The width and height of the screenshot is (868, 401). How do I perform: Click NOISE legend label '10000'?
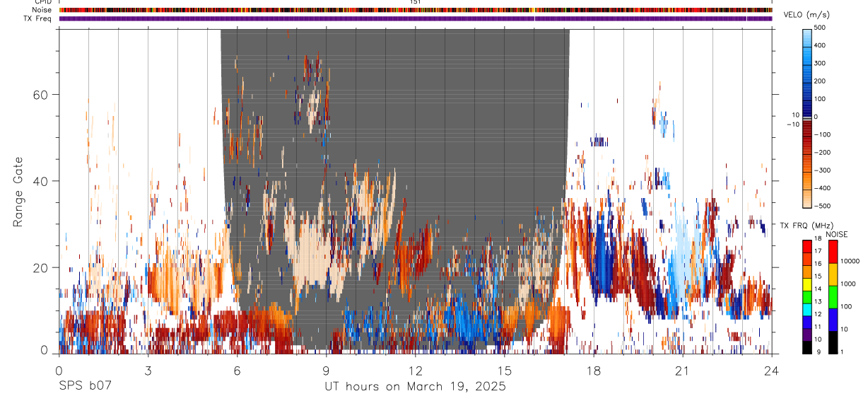tap(850, 262)
